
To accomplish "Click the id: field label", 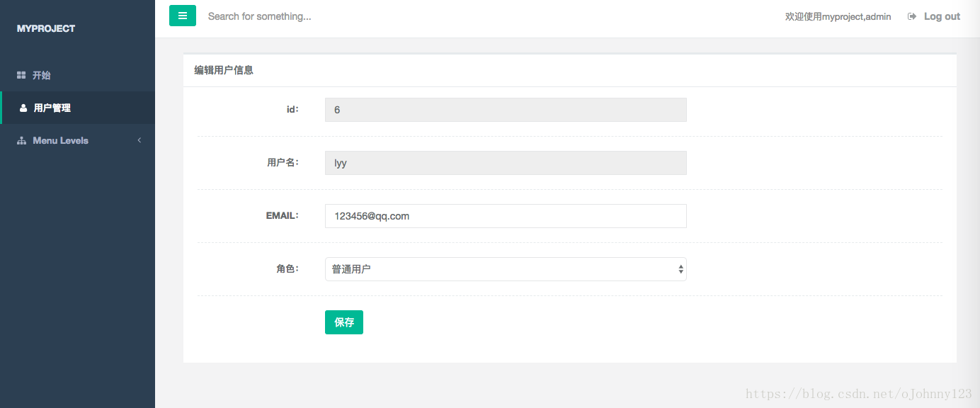I will [x=292, y=109].
